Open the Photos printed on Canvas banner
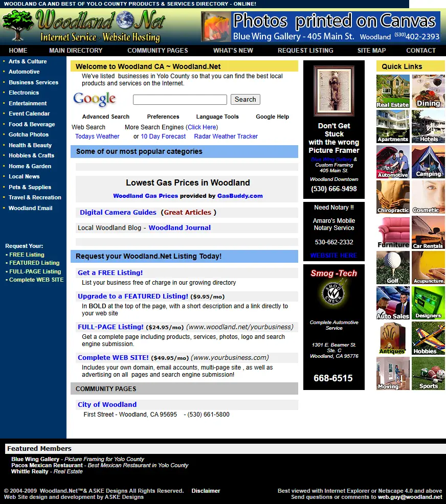446x504 pixels. 320,27
